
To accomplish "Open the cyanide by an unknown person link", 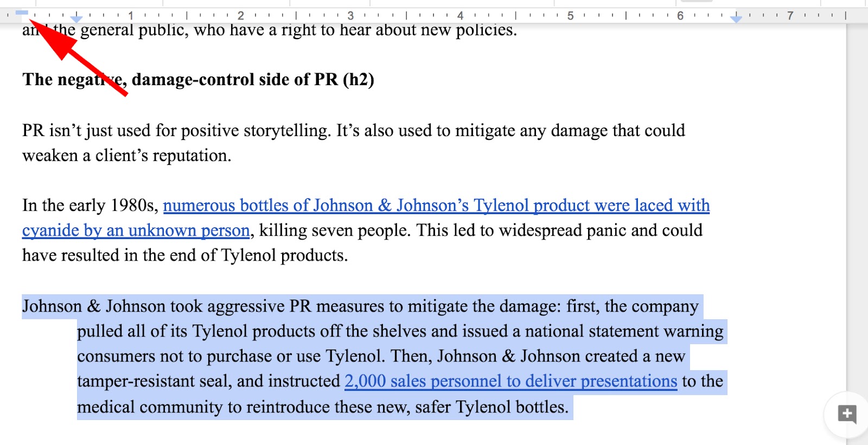I will (136, 230).
